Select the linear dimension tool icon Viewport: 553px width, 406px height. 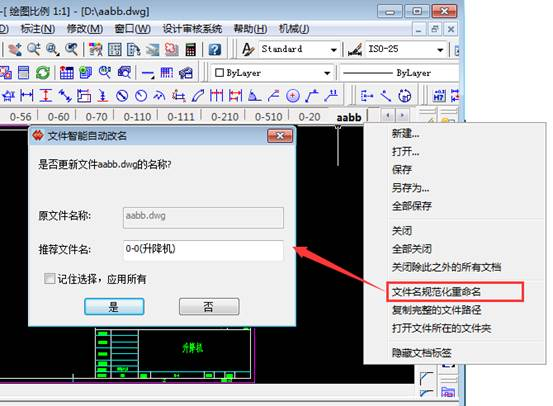click(27, 96)
